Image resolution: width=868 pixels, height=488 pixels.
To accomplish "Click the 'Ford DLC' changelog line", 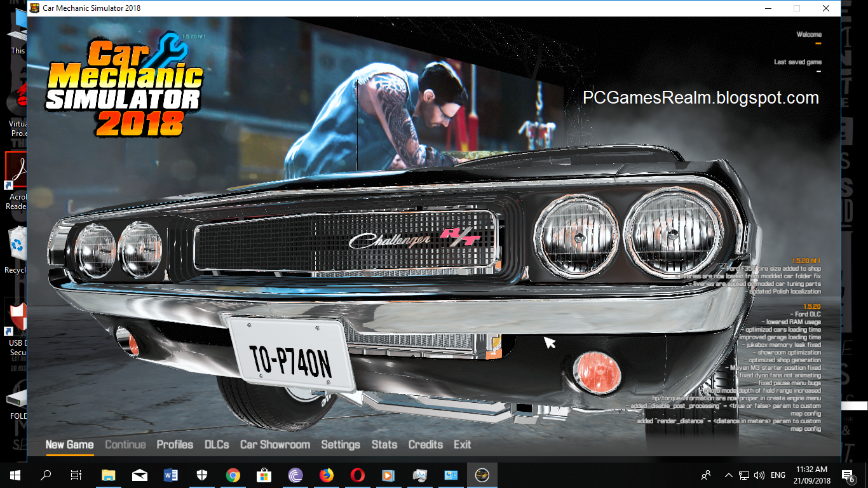I will point(807,315).
